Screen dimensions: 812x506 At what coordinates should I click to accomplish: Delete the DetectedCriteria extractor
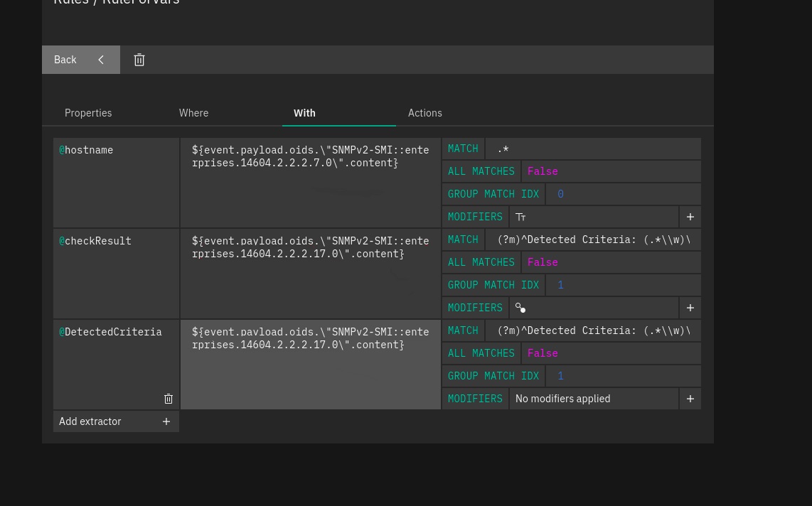(169, 399)
